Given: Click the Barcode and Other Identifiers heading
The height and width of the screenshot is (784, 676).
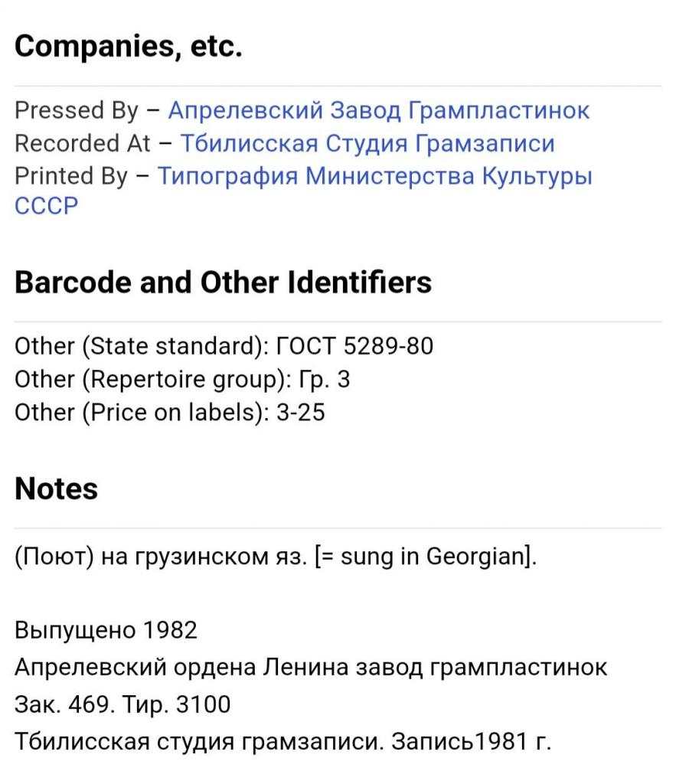Looking at the screenshot, I should 223,283.
